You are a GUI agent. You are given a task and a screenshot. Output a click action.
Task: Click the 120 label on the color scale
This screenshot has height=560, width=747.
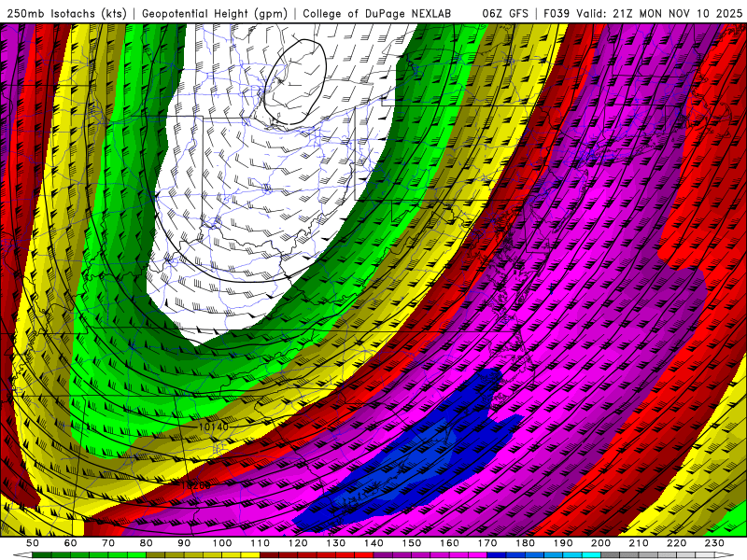pos(298,543)
